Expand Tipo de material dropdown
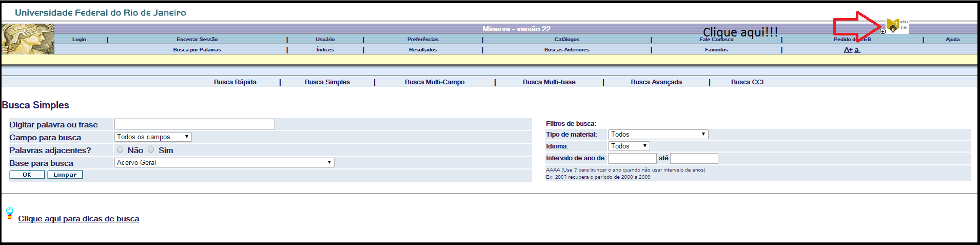 (x=658, y=134)
